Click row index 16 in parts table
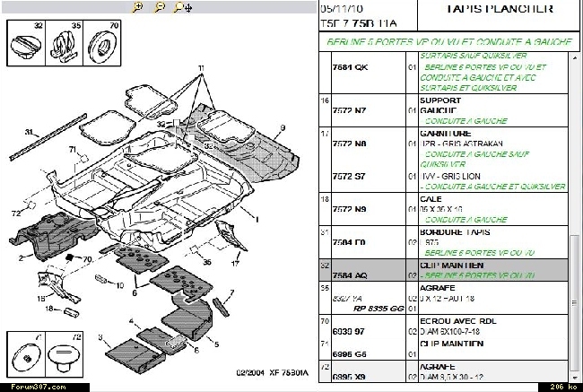Image resolution: width=583 pixels, height=392 pixels. pos(325,100)
